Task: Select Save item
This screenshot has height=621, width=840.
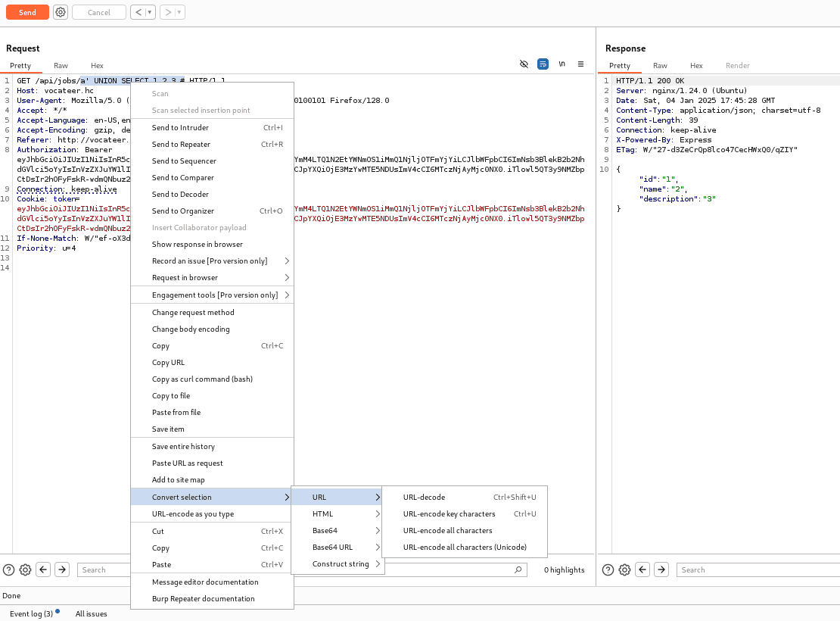Action: (212, 429)
